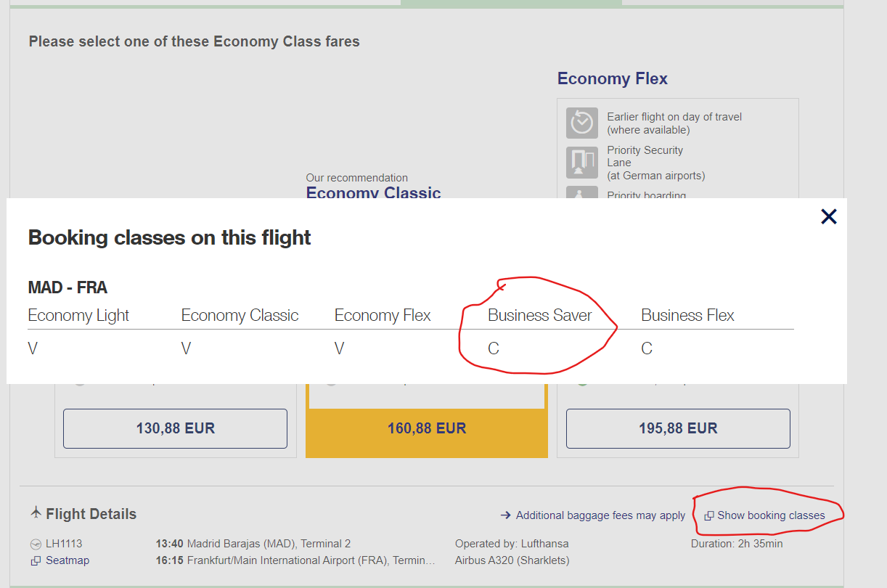This screenshot has width=887, height=588.
Task: Open the Additional baggage fees may apply link
Action: coord(600,515)
